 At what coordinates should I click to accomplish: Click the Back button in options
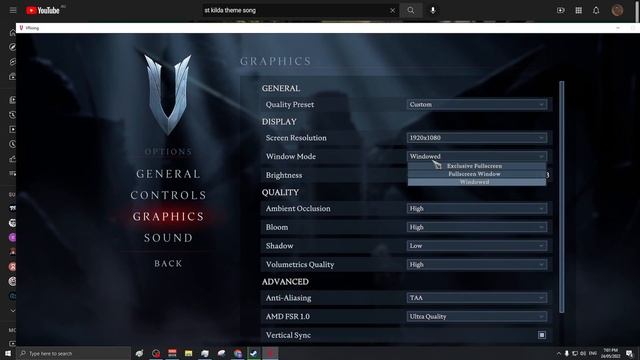[x=168, y=264]
